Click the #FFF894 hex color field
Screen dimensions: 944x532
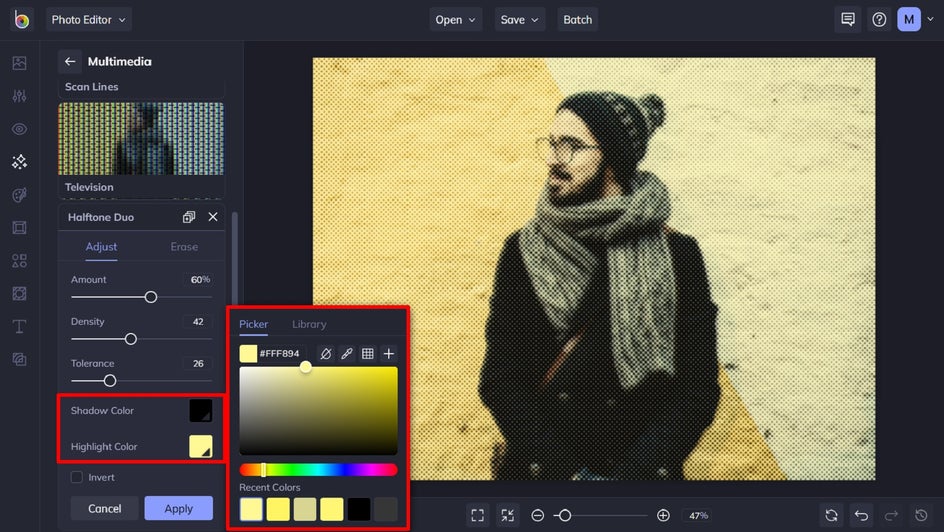click(x=281, y=353)
